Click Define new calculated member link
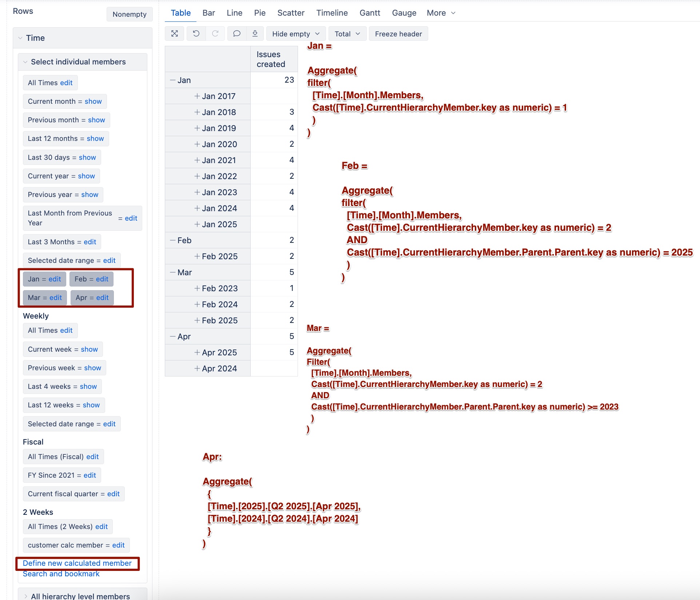The width and height of the screenshot is (700, 600). [77, 563]
